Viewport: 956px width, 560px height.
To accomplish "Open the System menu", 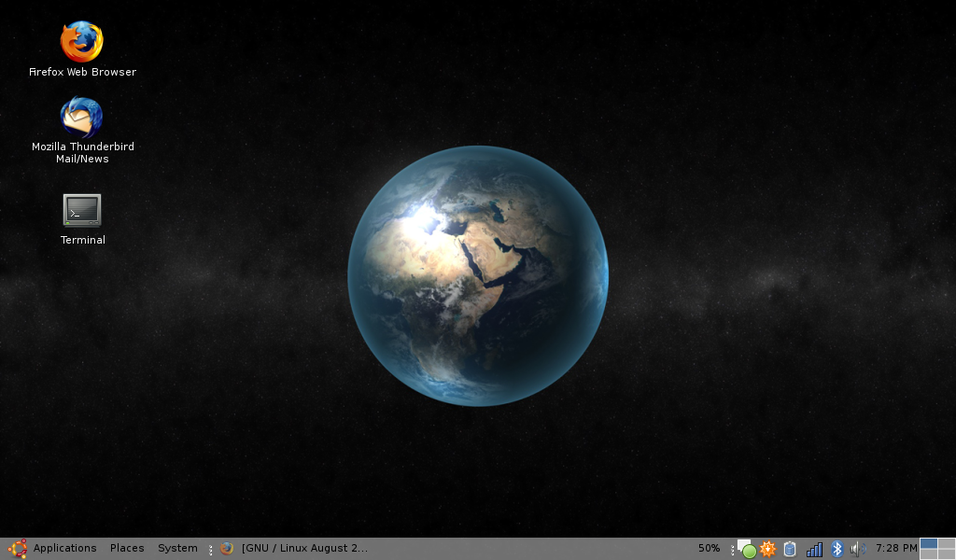I will (177, 549).
